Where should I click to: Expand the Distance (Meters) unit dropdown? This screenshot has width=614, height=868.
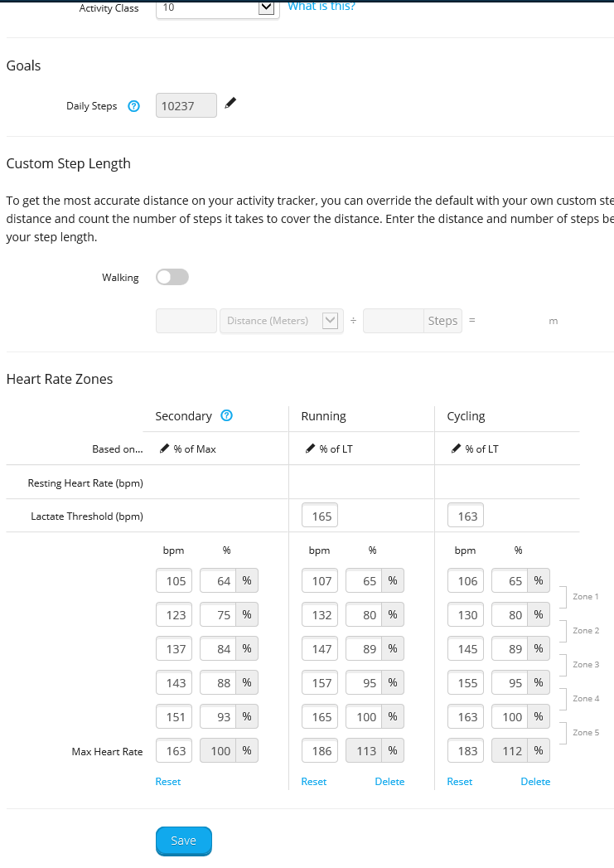tap(330, 321)
